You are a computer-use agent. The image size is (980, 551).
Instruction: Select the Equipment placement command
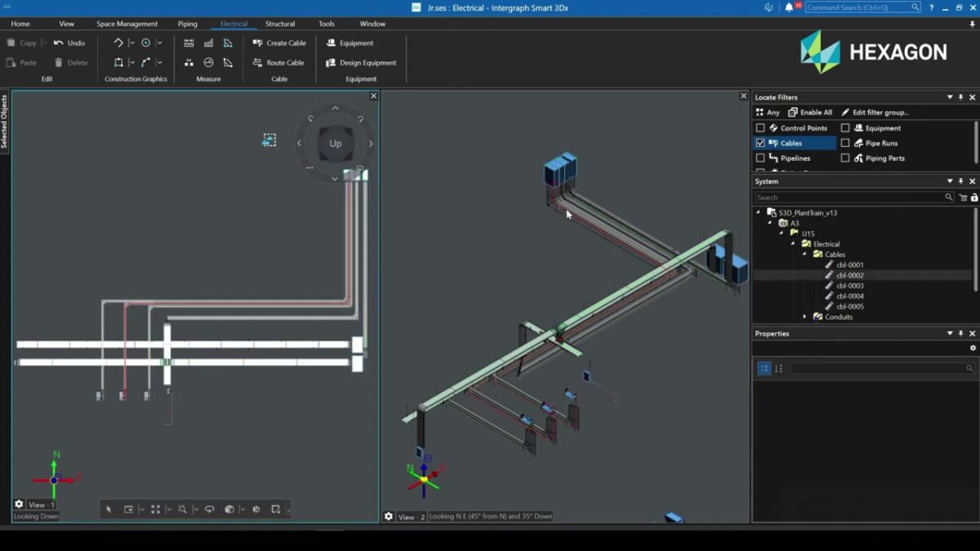tap(350, 43)
